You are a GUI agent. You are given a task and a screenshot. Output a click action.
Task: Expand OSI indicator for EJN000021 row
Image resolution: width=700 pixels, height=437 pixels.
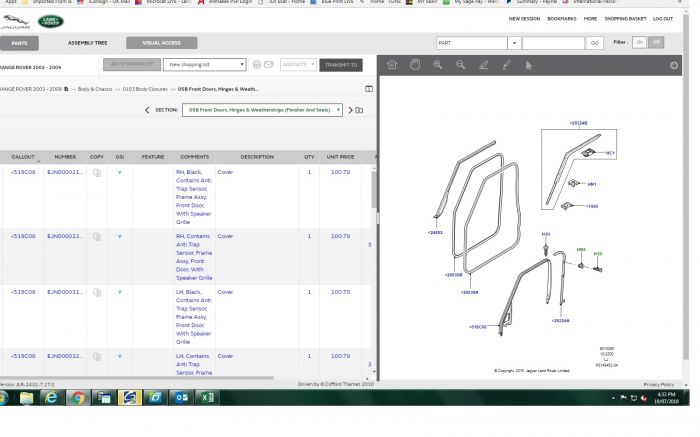click(x=120, y=172)
